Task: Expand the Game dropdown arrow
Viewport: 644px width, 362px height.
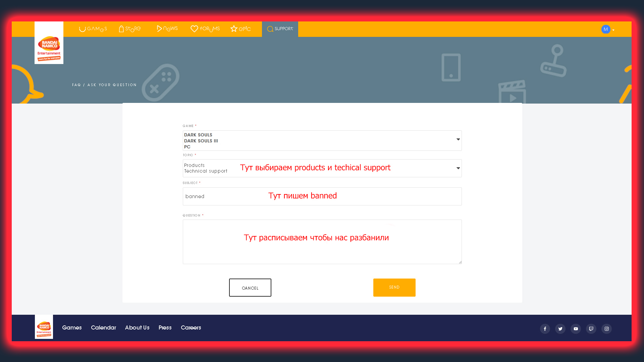Action: point(458,139)
